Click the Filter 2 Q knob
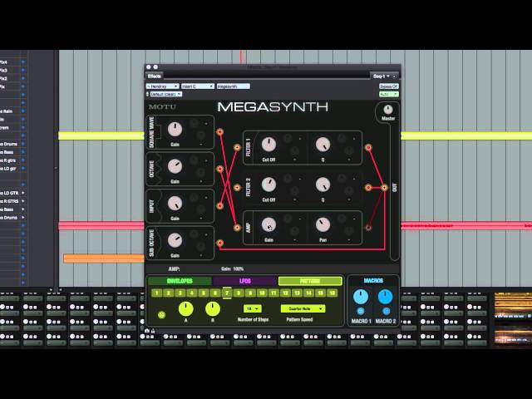 coord(323,185)
